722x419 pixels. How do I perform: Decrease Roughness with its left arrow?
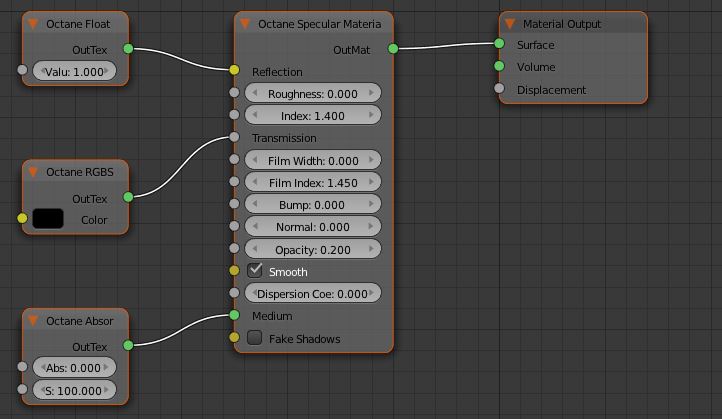click(255, 93)
